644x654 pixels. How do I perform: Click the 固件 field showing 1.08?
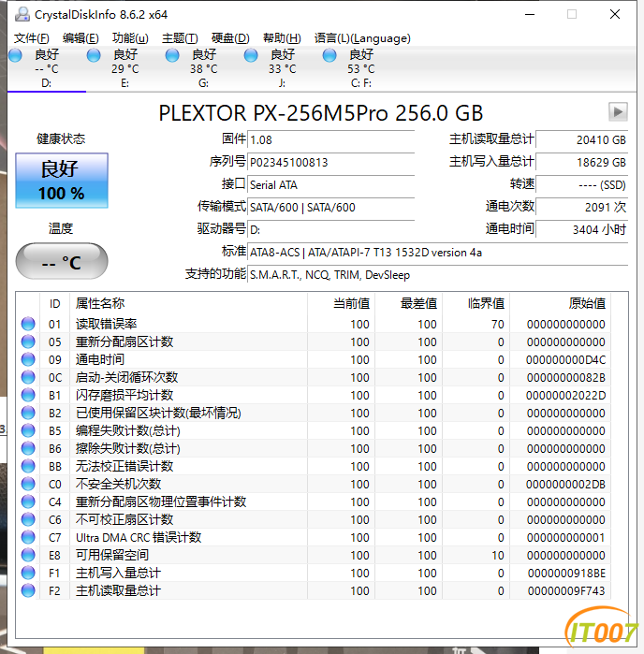tap(331, 139)
